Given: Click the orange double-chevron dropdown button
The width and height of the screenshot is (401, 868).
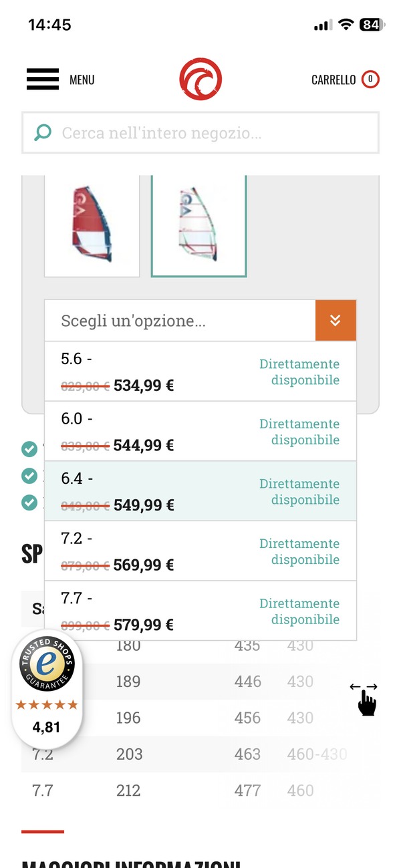Looking at the screenshot, I should [336, 321].
